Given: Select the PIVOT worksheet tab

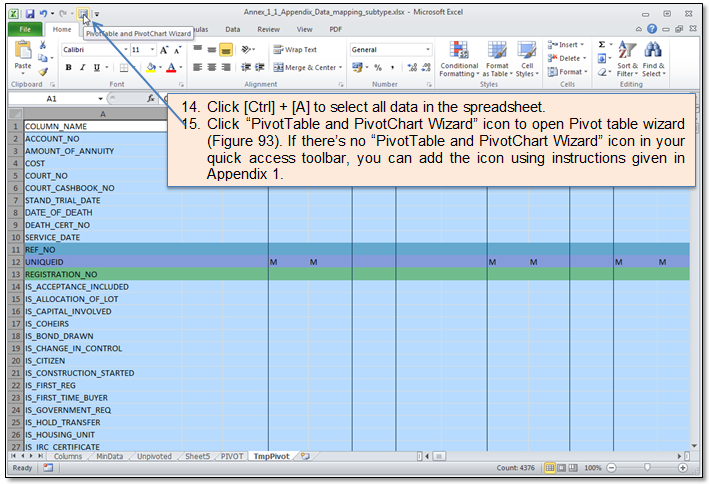Looking at the screenshot, I should [231, 456].
